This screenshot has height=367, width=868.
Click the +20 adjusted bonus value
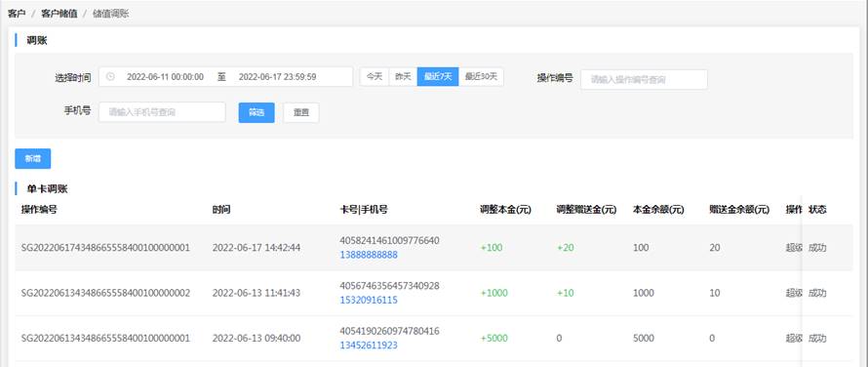click(566, 248)
